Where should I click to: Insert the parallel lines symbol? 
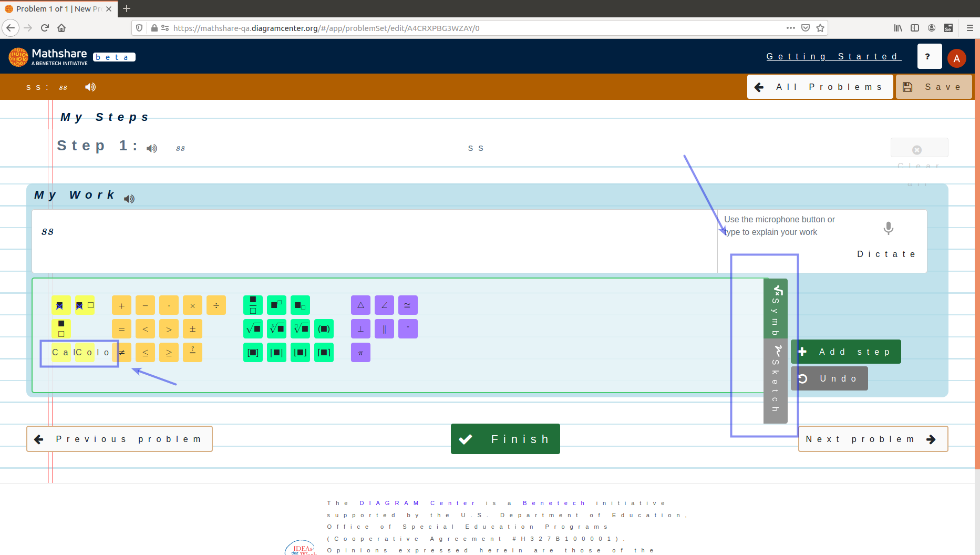(384, 328)
